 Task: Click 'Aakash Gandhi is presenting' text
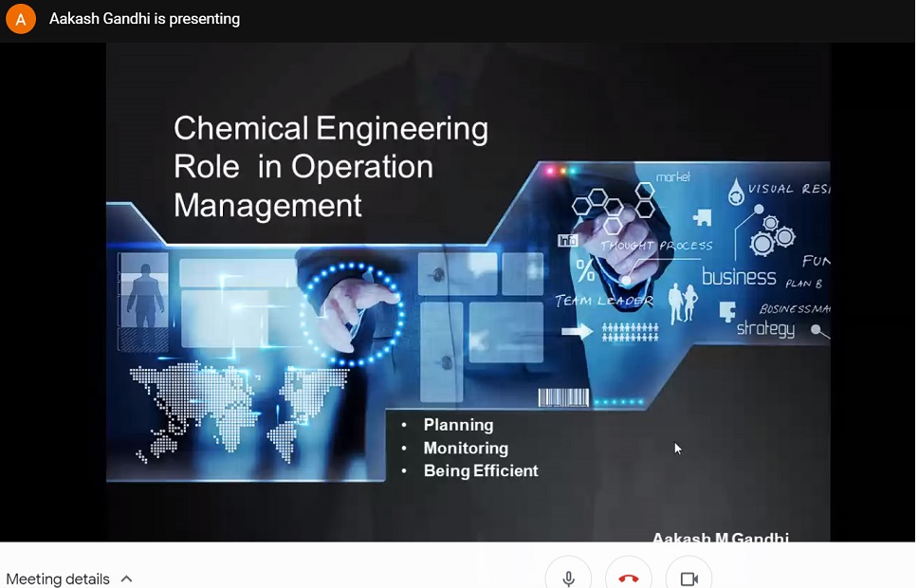point(144,19)
